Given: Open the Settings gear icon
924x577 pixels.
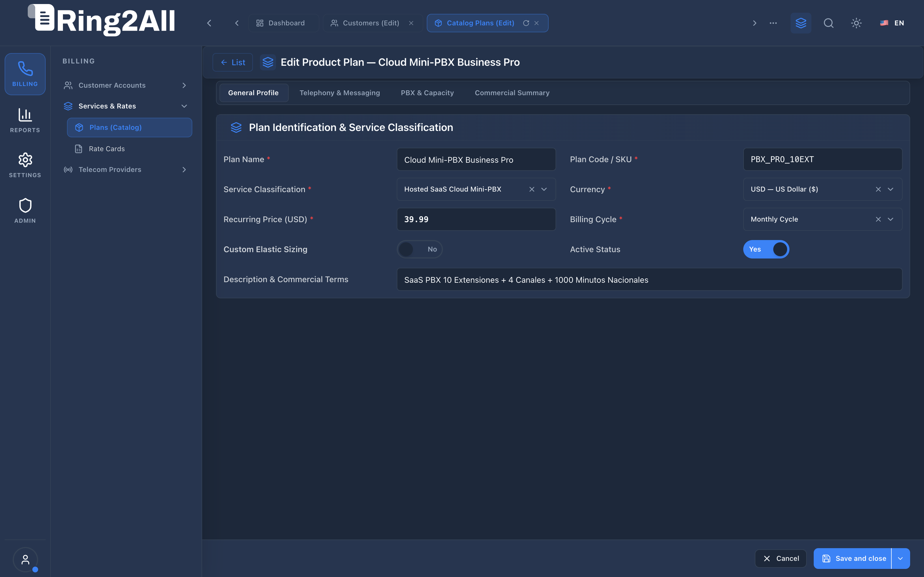Looking at the screenshot, I should pos(25,165).
